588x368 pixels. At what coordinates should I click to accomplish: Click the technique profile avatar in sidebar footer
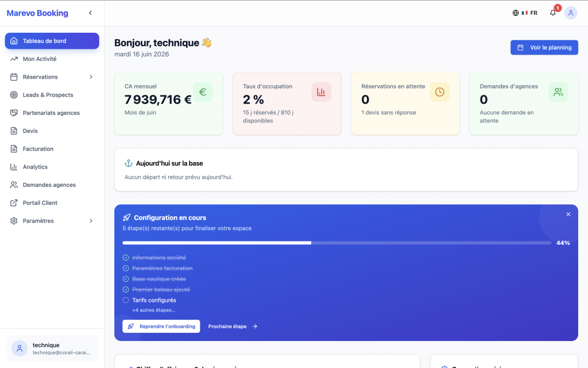[20, 348]
